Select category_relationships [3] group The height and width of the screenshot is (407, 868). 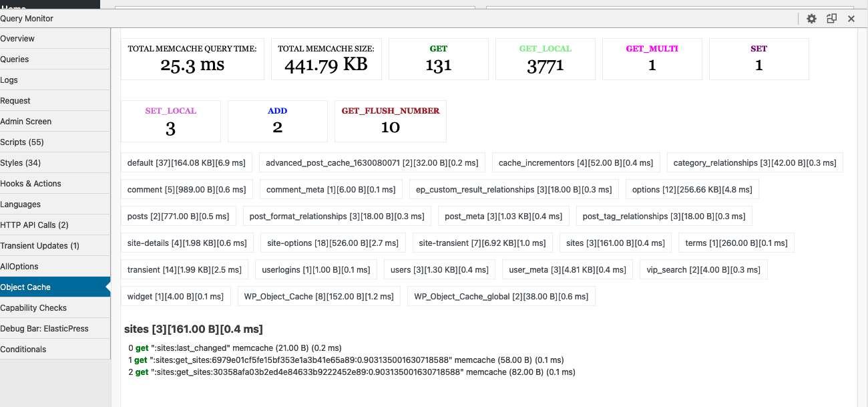755,162
